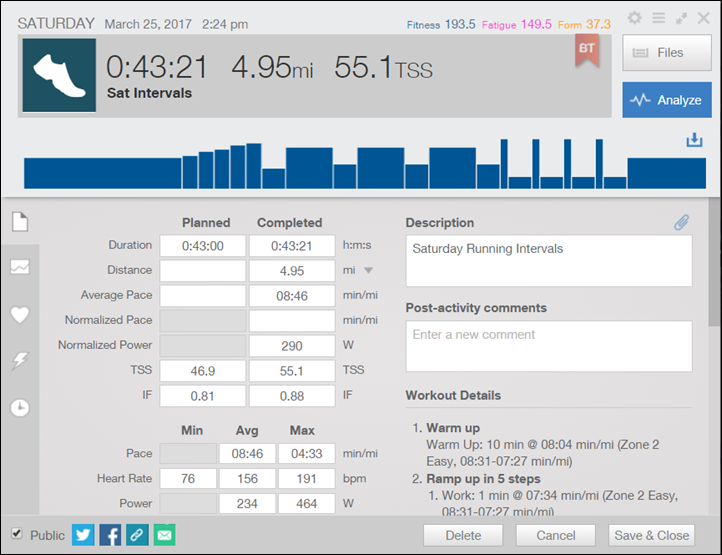The image size is (722, 555).
Task: Download workout using the download arrow icon
Action: pyautogui.click(x=695, y=141)
